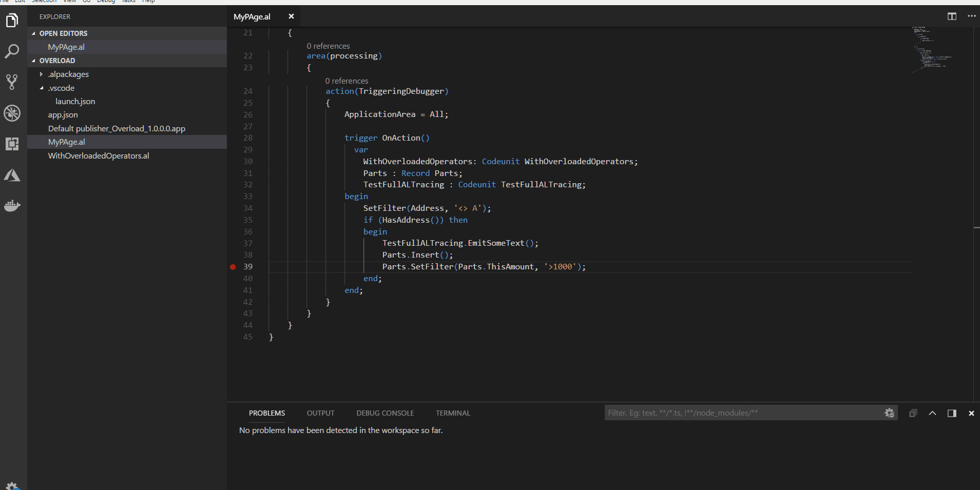Open the Explorer view in activity bar
Image resolution: width=980 pixels, height=490 pixels.
(12, 21)
